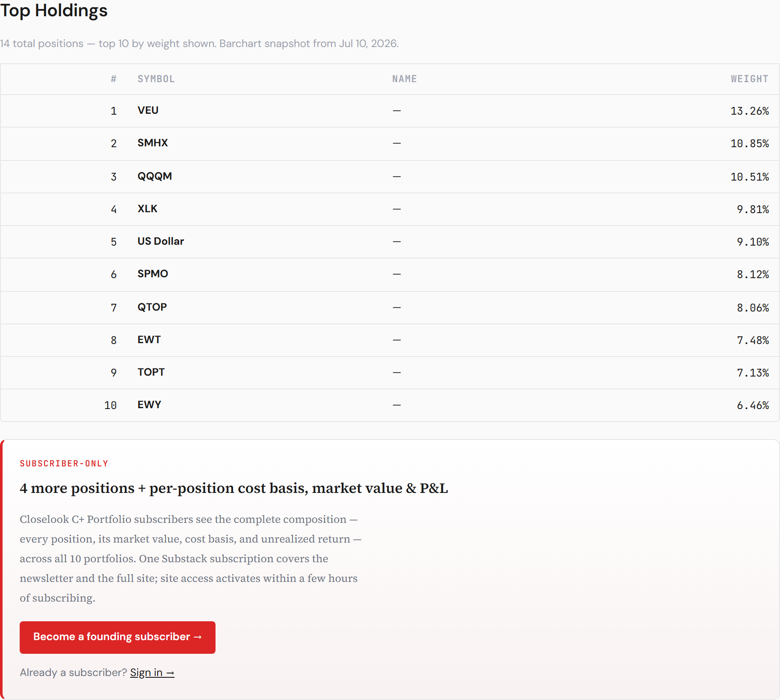
Task: Click the NAME column header
Action: (x=405, y=79)
